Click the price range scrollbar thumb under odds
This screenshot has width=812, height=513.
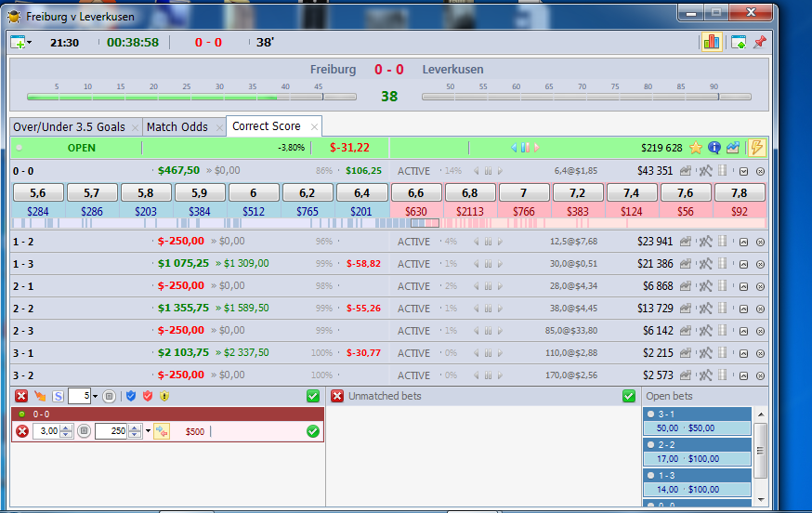pos(425,223)
